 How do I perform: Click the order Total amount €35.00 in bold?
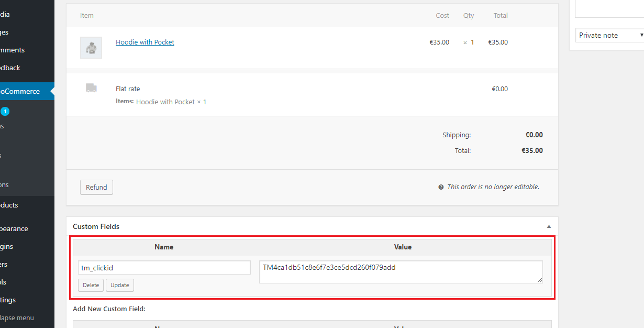[532, 150]
